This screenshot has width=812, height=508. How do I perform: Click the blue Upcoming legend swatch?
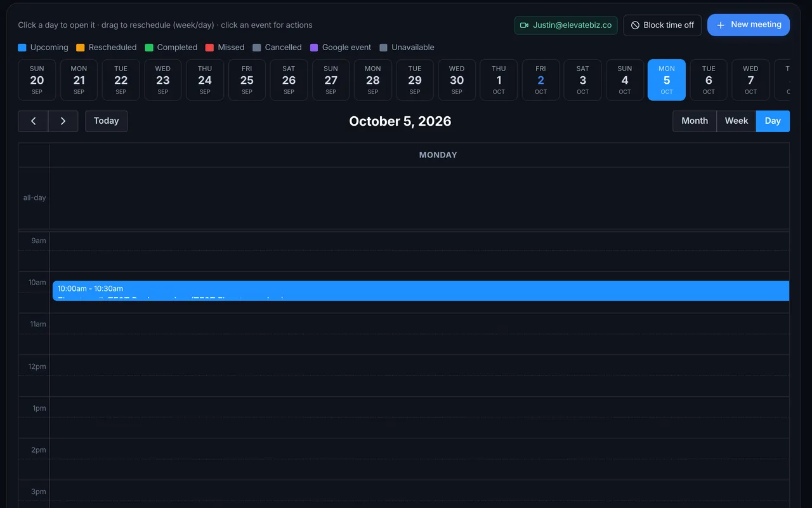pos(22,48)
